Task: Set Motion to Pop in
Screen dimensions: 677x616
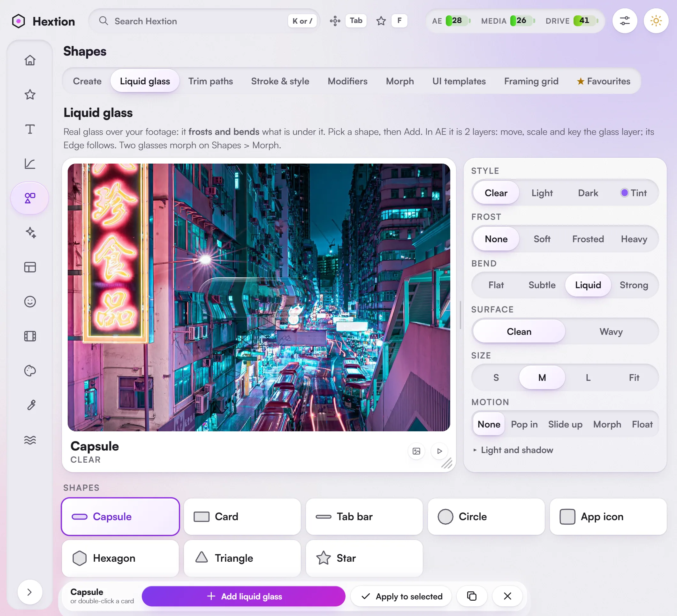Action: click(x=524, y=424)
